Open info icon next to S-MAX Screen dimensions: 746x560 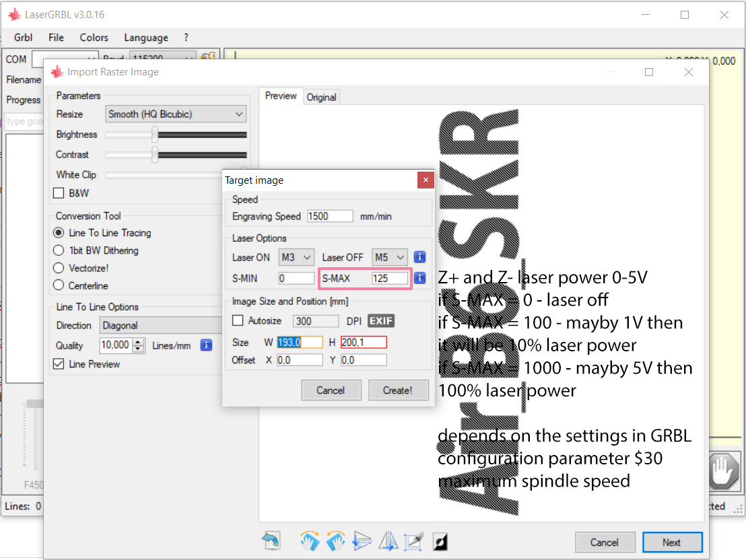(419, 278)
